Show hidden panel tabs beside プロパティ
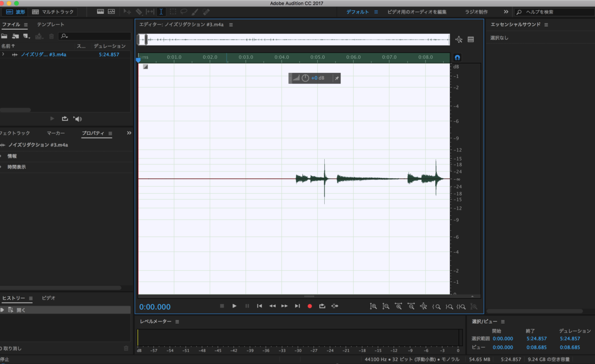Image resolution: width=595 pixels, height=364 pixels. pos(129,133)
